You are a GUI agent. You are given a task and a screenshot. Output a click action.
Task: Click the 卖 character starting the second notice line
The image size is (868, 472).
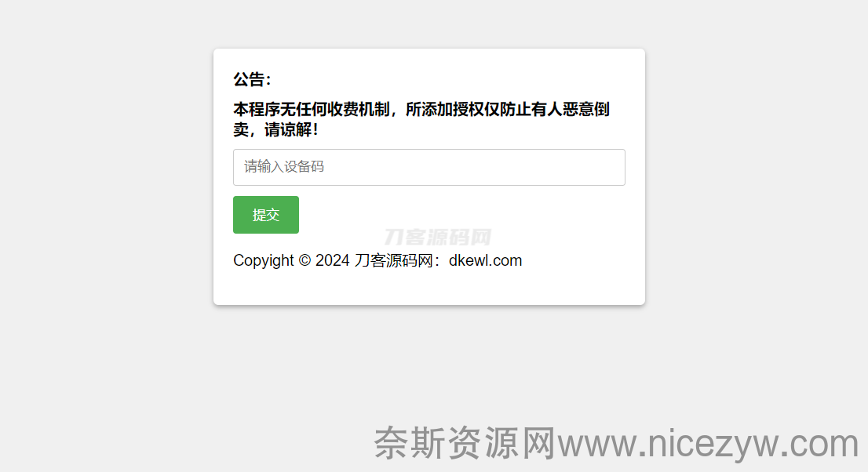coord(241,130)
